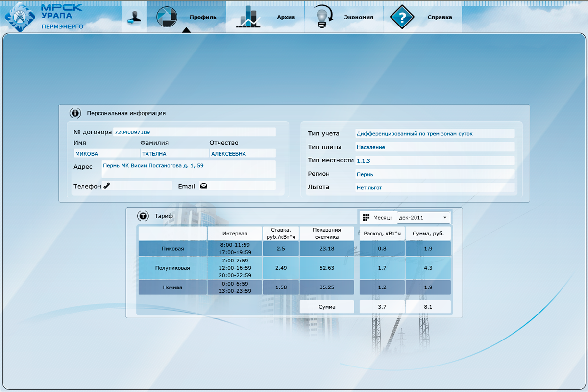Switch to the Архив tab
Screen dimensions: 588x392
(x=286, y=17)
